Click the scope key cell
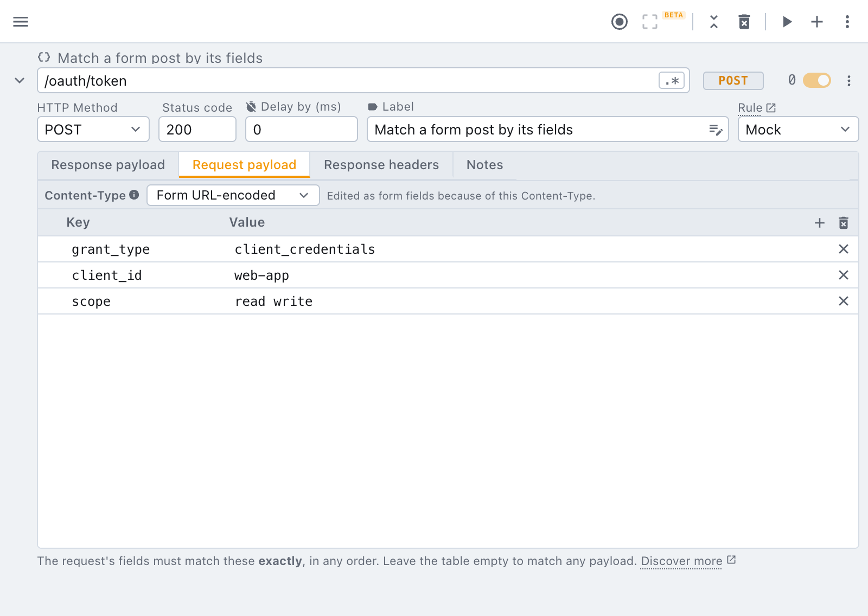 point(91,301)
